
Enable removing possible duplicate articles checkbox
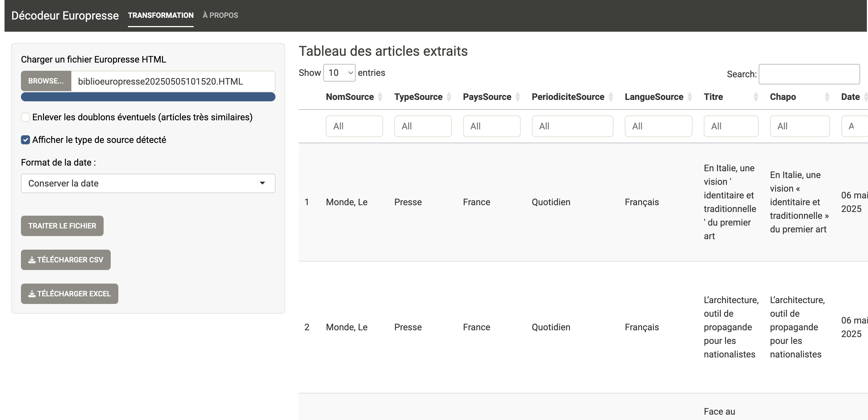[25, 117]
